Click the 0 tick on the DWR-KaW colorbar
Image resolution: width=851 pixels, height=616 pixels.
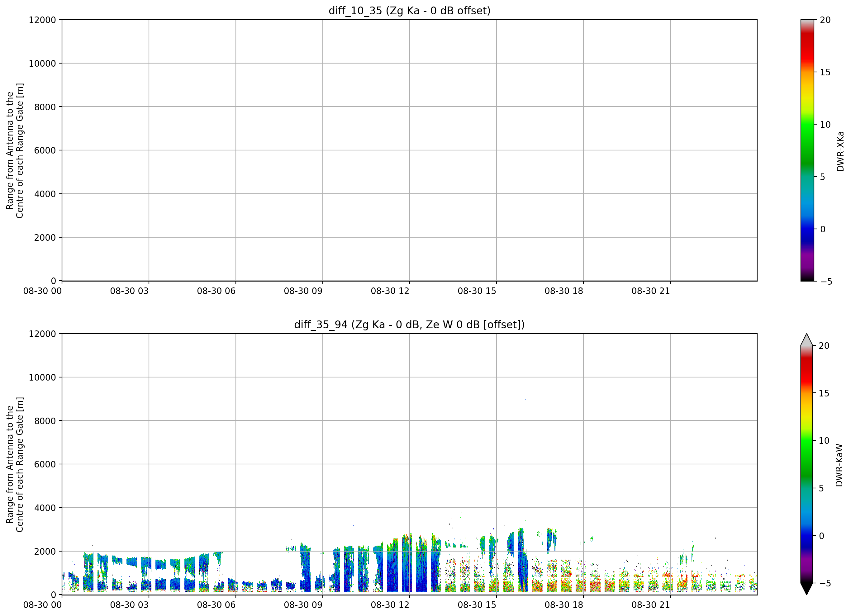point(821,536)
